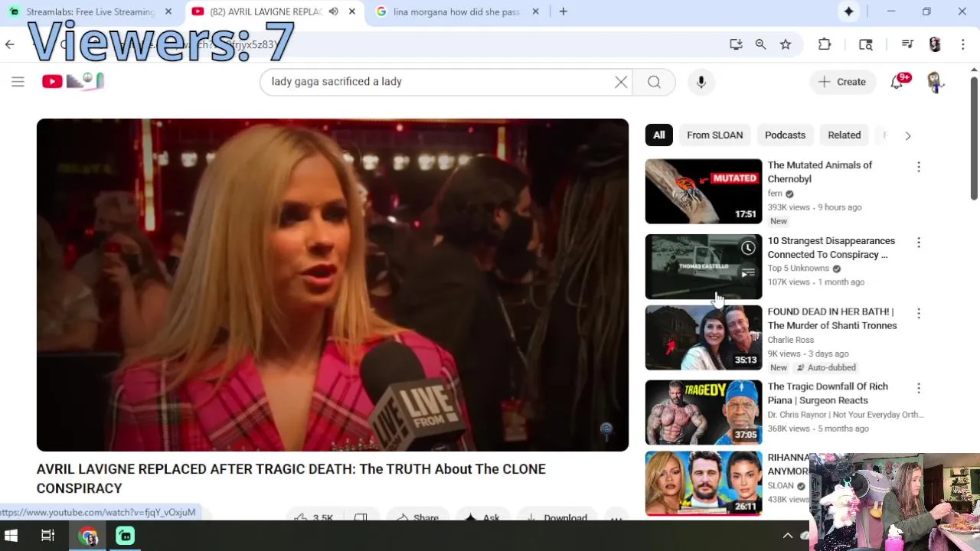Open YouTube notifications bell

[897, 82]
